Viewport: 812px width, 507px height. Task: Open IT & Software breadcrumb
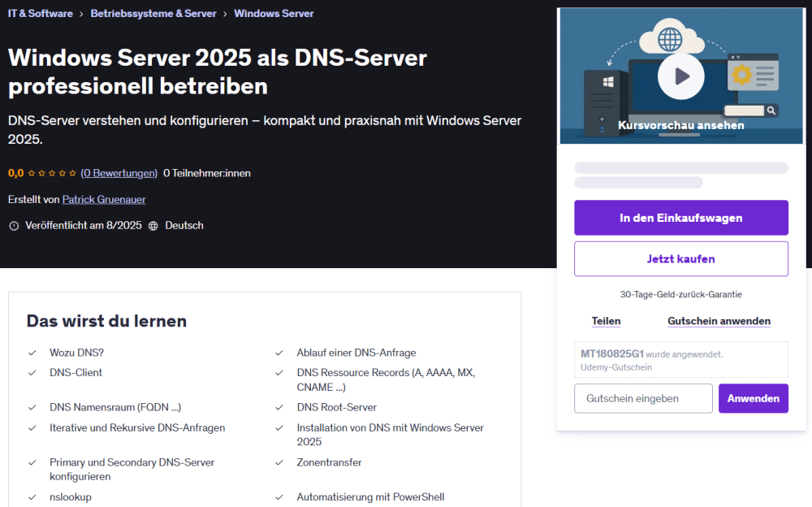tap(41, 14)
